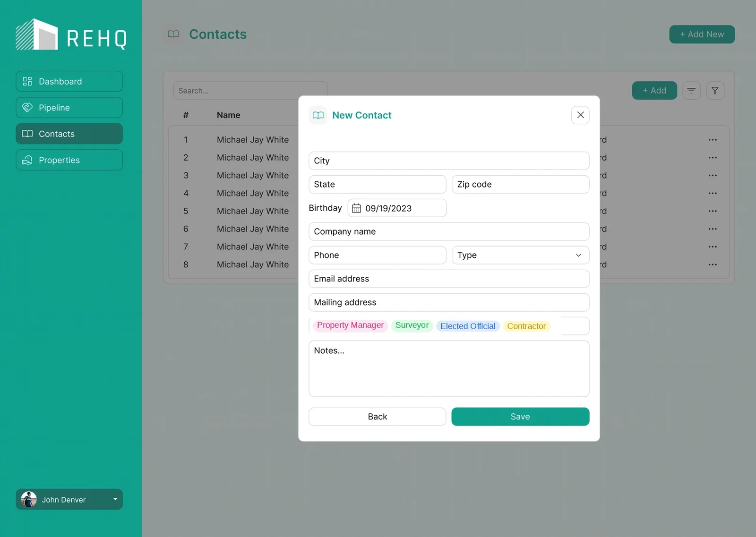Select the Property Manager tag

pos(350,325)
